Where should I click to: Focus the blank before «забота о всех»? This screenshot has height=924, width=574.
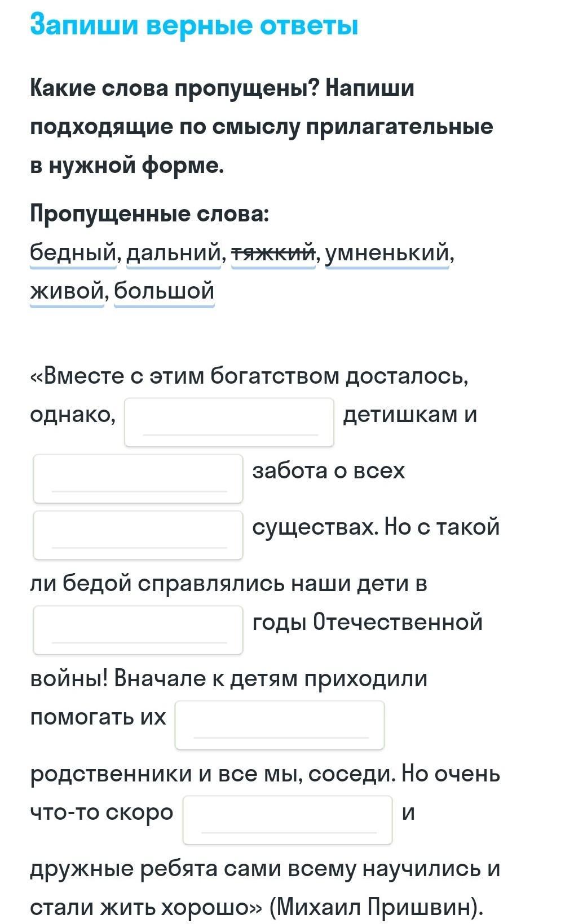138,478
